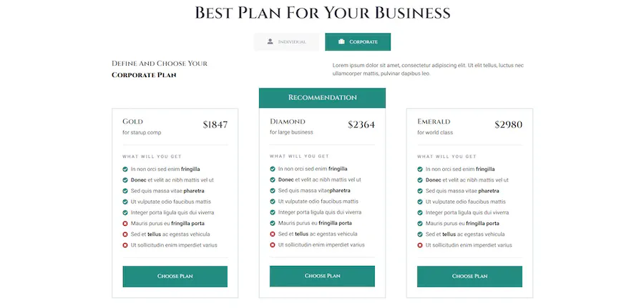The image size is (644, 308).
Task: Click the Emerald plan price $2980
Action: [x=509, y=124]
